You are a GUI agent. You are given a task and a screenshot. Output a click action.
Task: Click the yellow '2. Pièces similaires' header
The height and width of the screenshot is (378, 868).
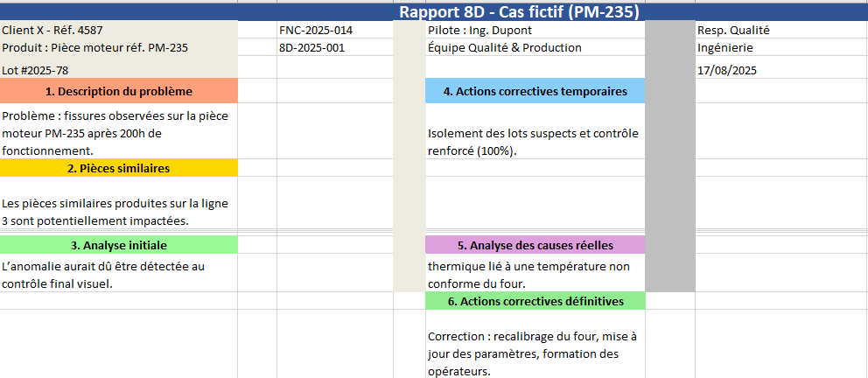point(118,168)
